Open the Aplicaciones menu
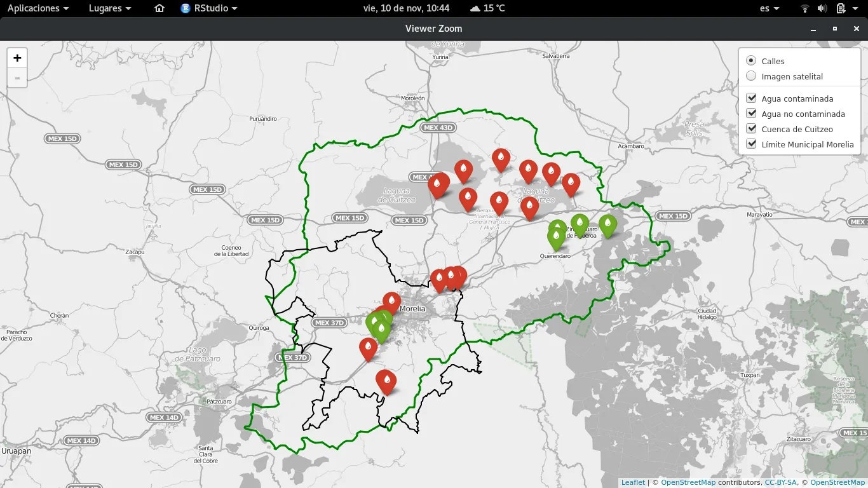 tap(38, 8)
